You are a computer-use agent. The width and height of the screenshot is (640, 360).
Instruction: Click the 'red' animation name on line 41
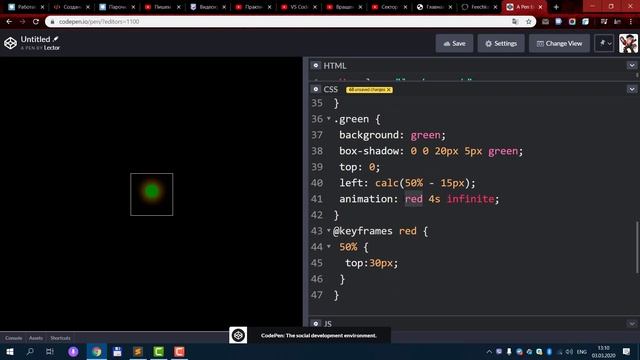click(x=413, y=199)
